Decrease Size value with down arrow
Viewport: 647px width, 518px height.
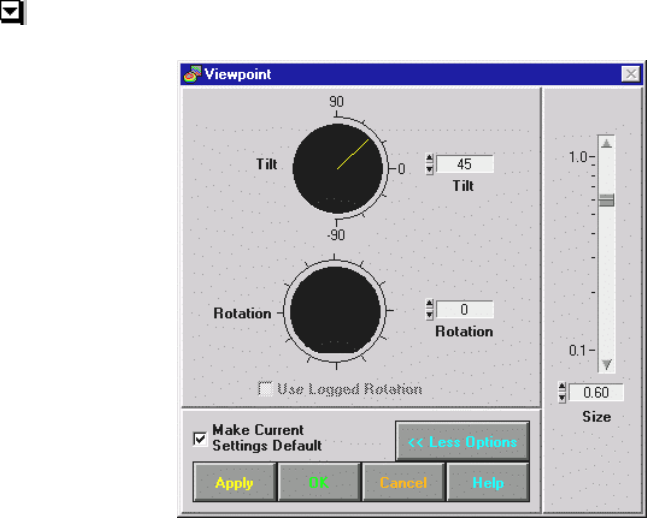562,397
